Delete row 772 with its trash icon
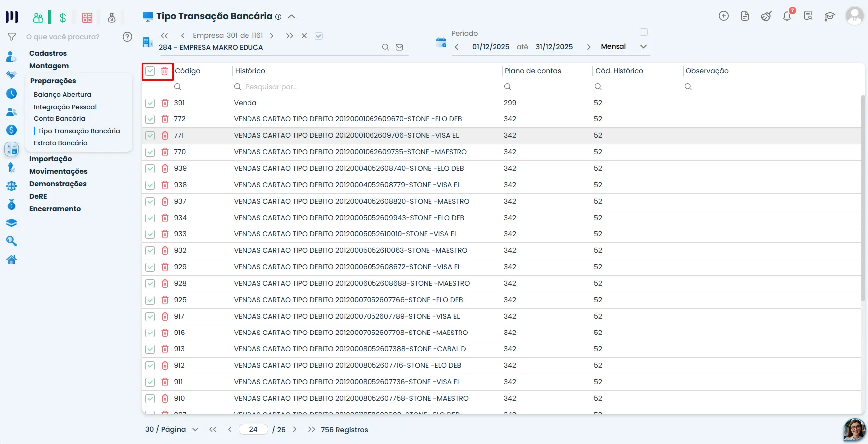 pyautogui.click(x=165, y=119)
